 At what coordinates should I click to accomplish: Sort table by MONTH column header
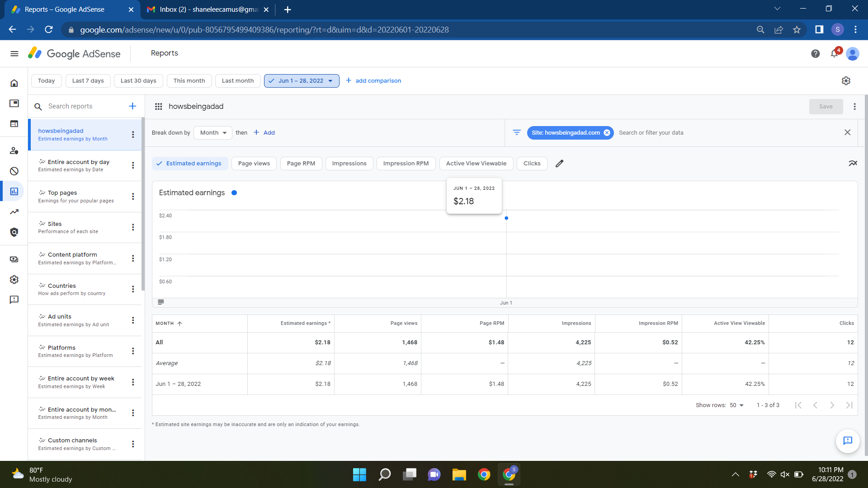[x=169, y=324]
